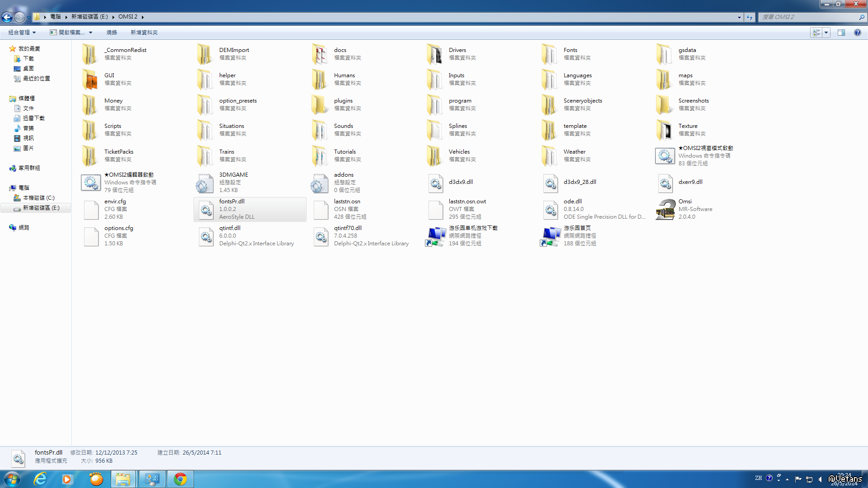
Task: Click the help question mark icon
Action: (x=857, y=33)
